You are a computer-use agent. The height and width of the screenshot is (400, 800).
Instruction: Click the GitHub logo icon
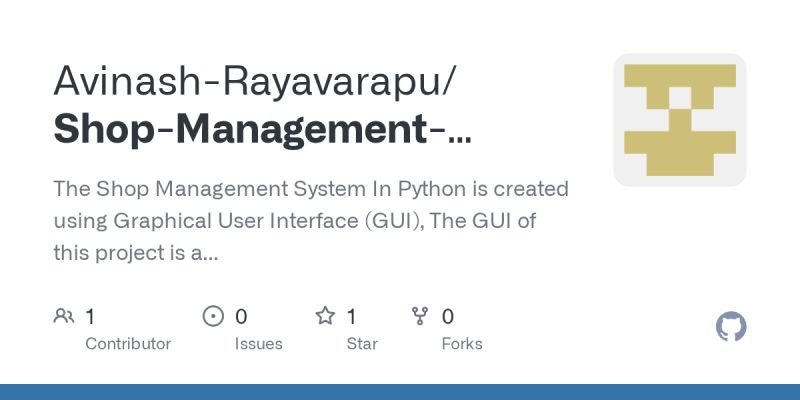731,327
